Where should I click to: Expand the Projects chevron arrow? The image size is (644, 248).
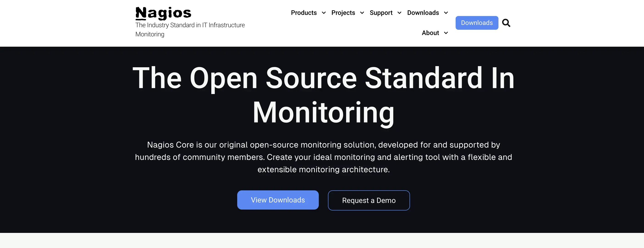click(x=362, y=13)
